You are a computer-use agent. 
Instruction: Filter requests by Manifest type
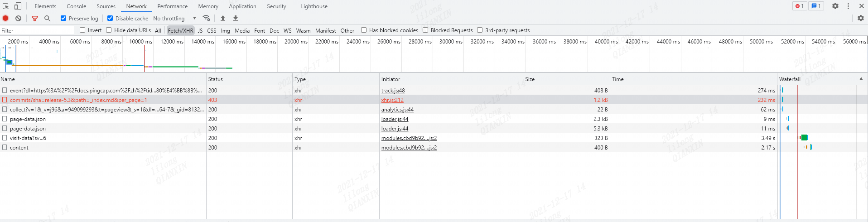[x=326, y=31]
